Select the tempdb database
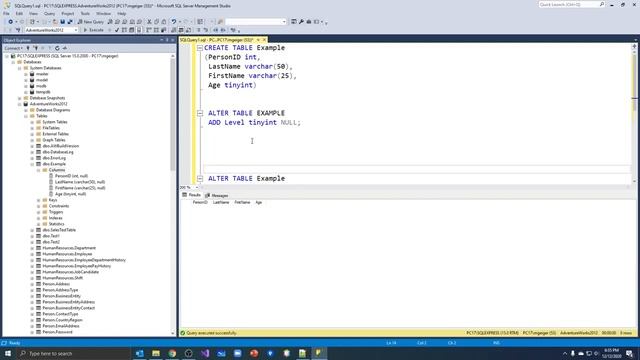Image resolution: width=640 pixels, height=360 pixels. point(43,92)
